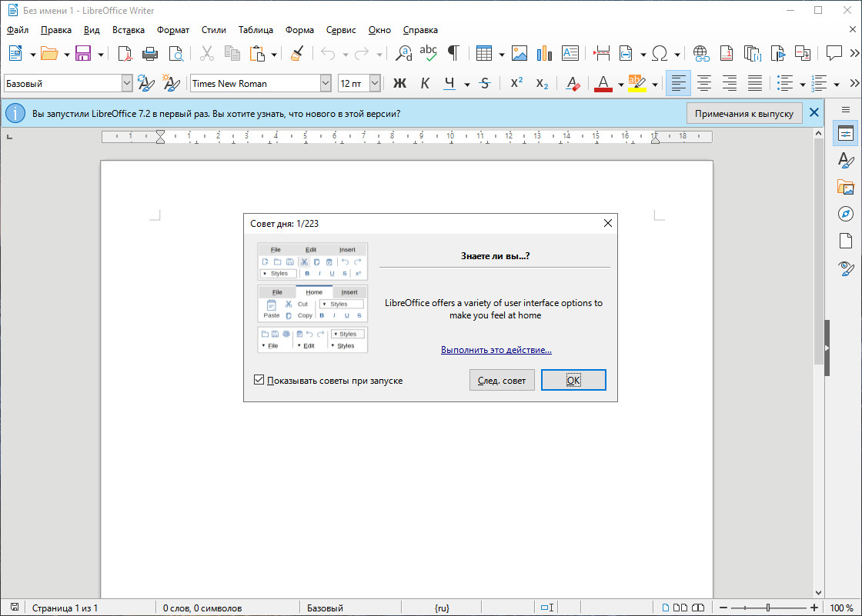The width and height of the screenshot is (862, 616).
Task: Toggle italic formatting (К) button
Action: coord(425,83)
